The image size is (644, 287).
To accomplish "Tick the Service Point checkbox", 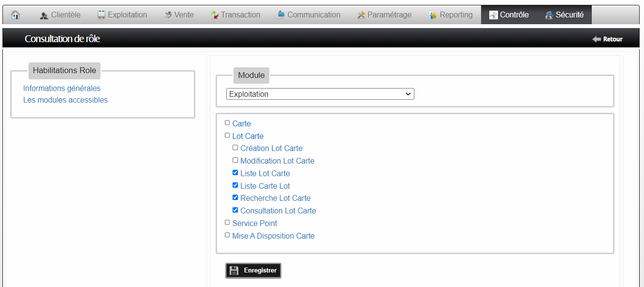I will click(227, 223).
